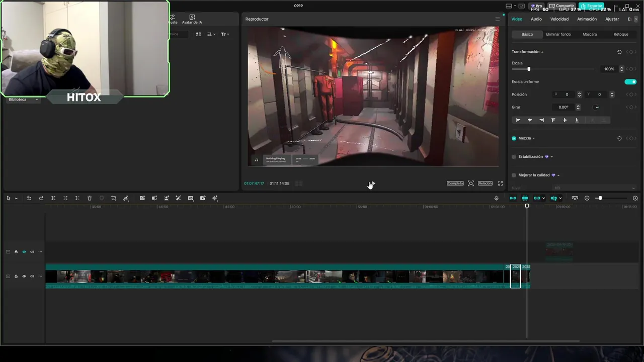This screenshot has width=644, height=362.
Task: Toggle visibility of the main video track
Action: 24,276
